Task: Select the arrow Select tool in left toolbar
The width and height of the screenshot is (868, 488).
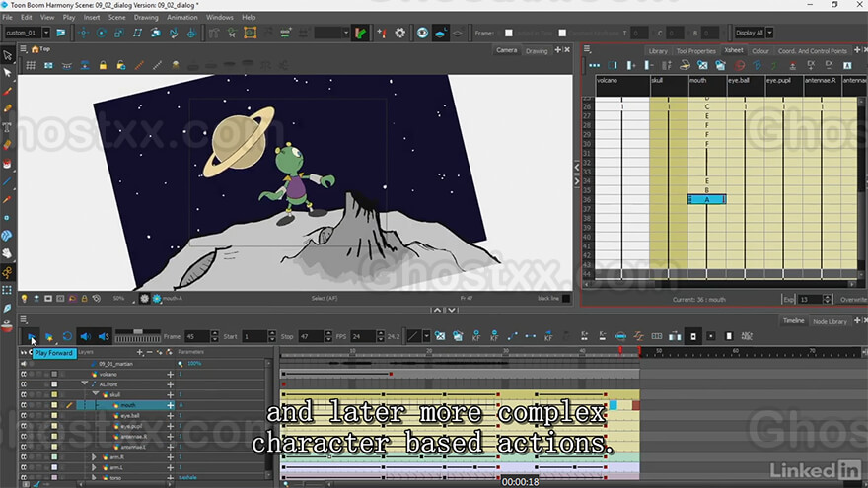Action: (x=7, y=55)
